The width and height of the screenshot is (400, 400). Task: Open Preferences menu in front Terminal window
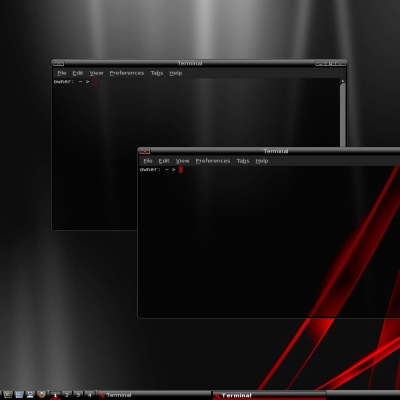[213, 161]
